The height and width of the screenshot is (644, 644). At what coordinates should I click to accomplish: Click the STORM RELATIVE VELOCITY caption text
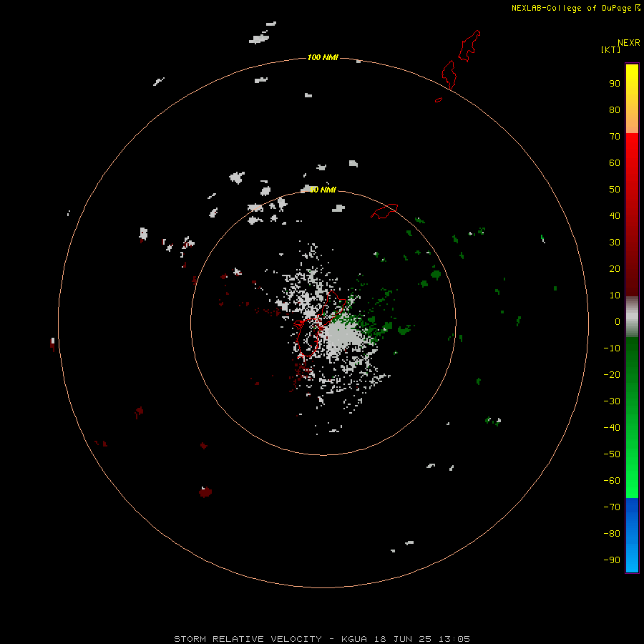[x=248, y=639]
